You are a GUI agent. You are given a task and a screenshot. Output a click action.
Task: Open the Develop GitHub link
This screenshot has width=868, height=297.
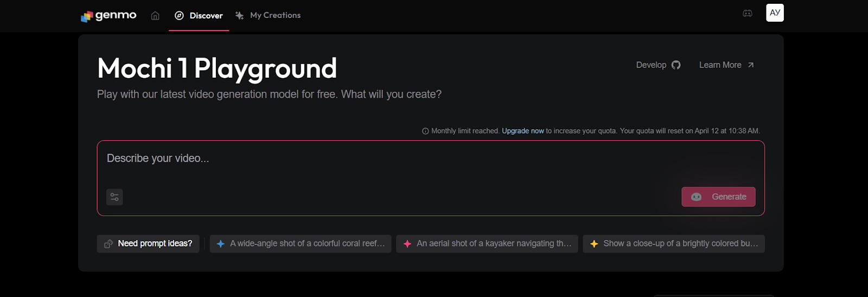coord(658,65)
